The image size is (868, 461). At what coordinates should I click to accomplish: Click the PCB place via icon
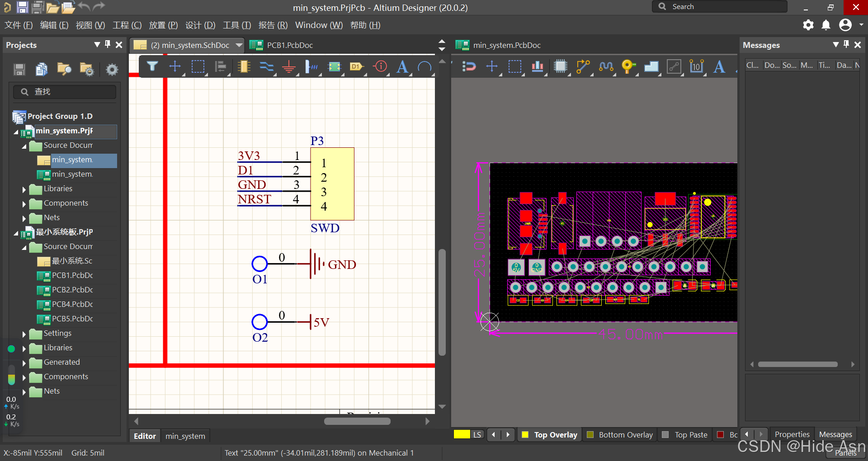(x=628, y=67)
